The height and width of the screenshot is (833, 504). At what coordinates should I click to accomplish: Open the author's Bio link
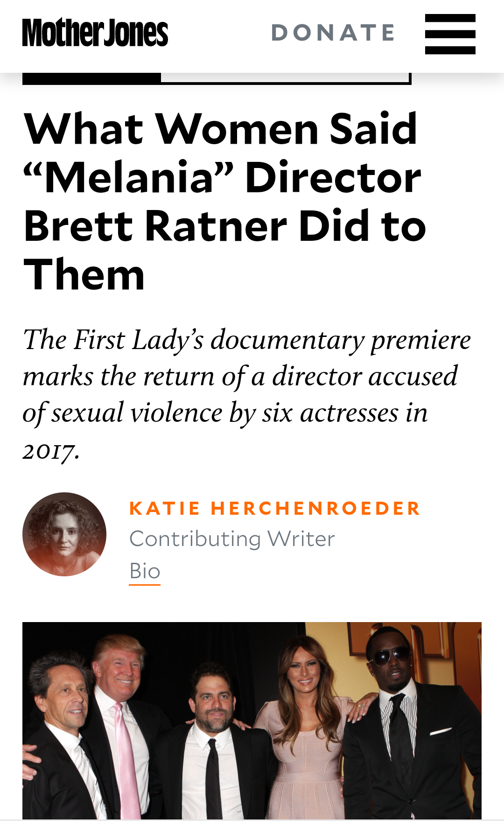pos(145,571)
